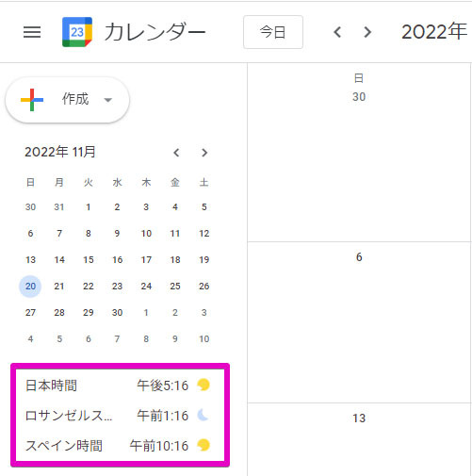The height and width of the screenshot is (476, 472).
Task: Jump to today with 今日 button
Action: tap(273, 32)
